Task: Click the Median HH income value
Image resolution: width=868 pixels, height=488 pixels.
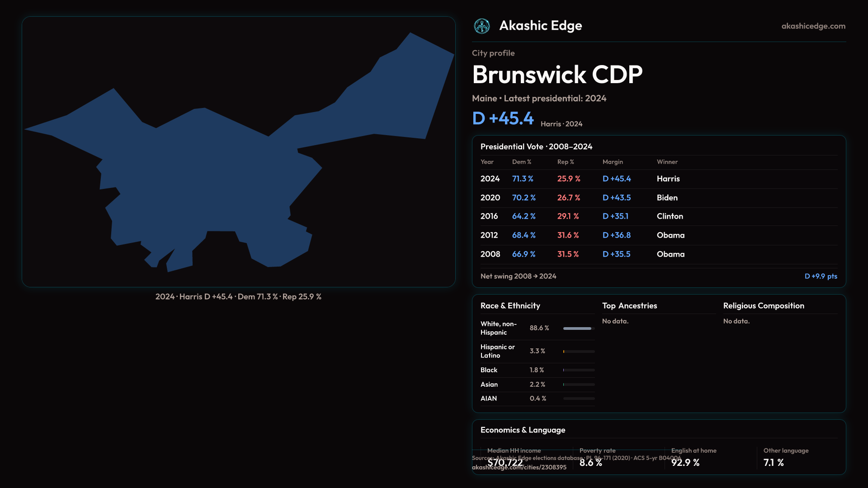Action: coord(505,463)
